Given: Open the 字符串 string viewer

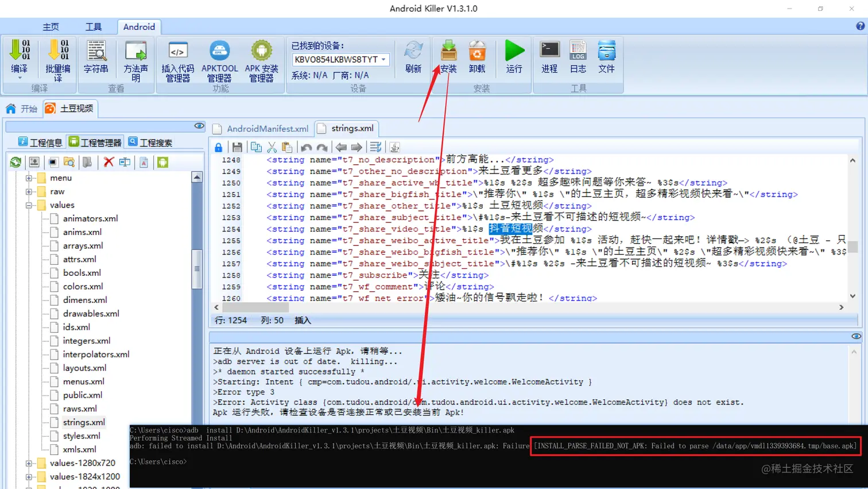Looking at the screenshot, I should click(96, 56).
